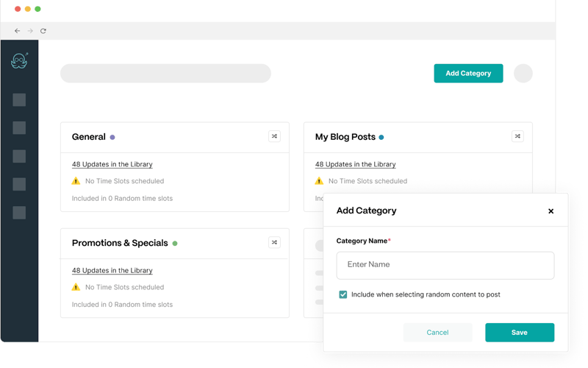
Task: Focus the Enter Name input field
Action: [x=445, y=265]
